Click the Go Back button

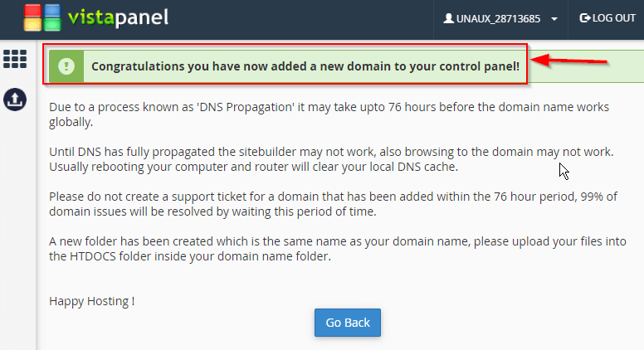348,323
